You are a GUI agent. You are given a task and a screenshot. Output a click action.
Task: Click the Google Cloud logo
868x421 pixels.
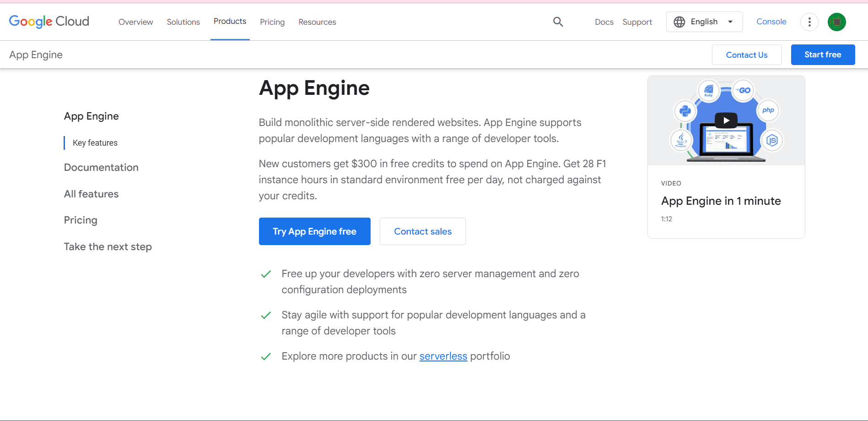49,22
